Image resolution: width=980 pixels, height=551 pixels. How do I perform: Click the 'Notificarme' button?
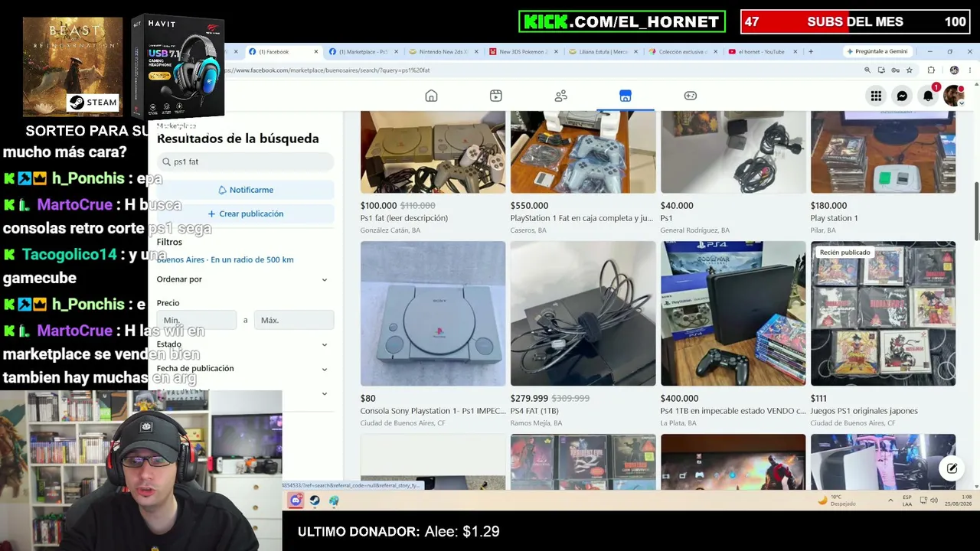245,190
